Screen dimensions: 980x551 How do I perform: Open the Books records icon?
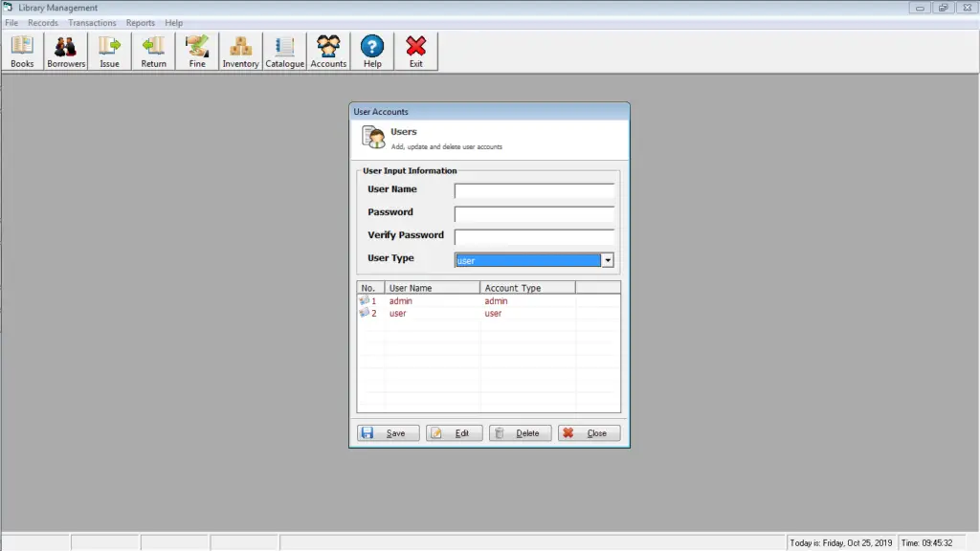[21, 50]
